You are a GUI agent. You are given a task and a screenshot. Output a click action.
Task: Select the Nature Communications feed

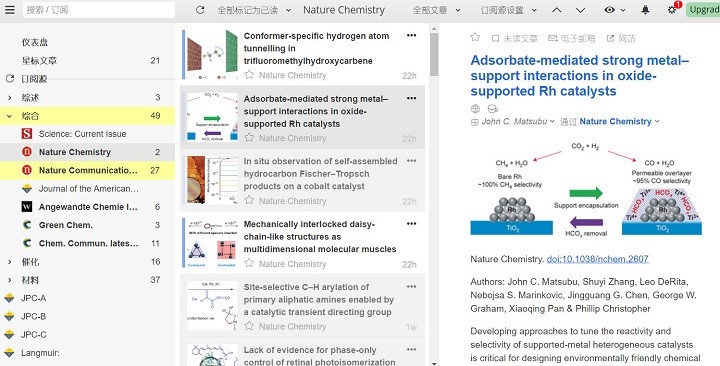87,170
